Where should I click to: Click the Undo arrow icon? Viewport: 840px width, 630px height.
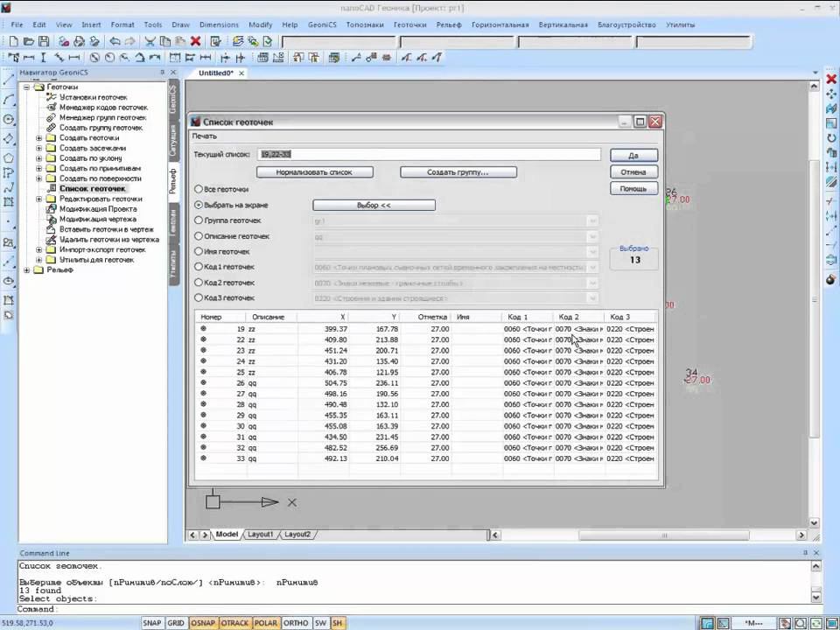tap(115, 41)
